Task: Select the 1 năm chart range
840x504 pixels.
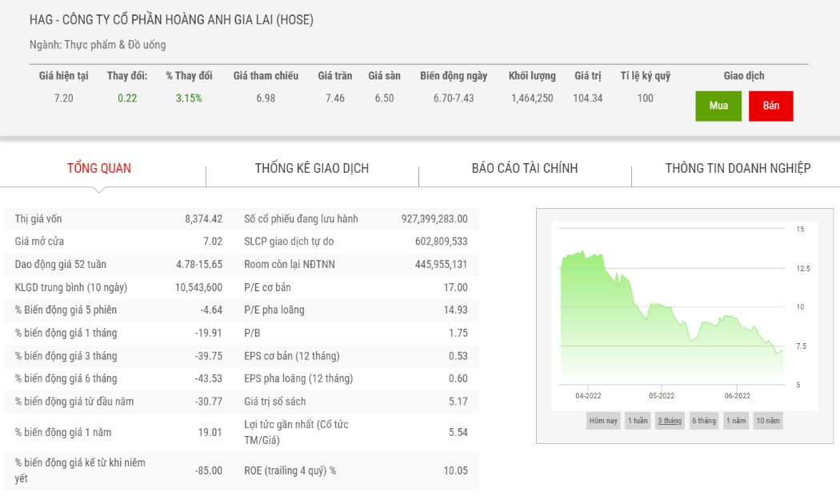Action: pyautogui.click(x=736, y=421)
